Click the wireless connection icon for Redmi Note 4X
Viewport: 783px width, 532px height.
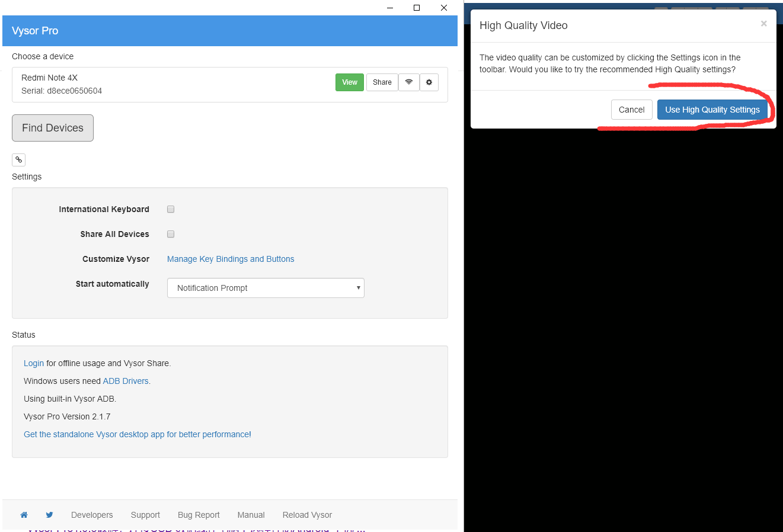[x=409, y=82]
